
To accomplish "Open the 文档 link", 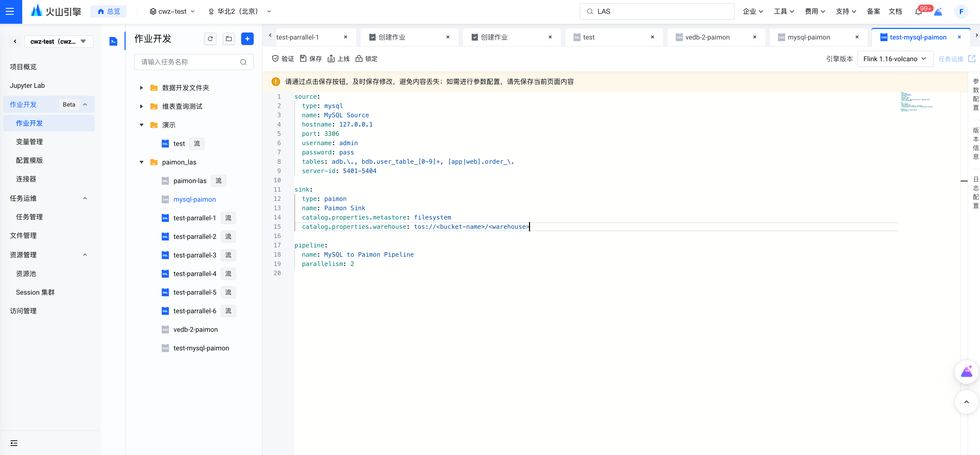I will pyautogui.click(x=895, y=11).
